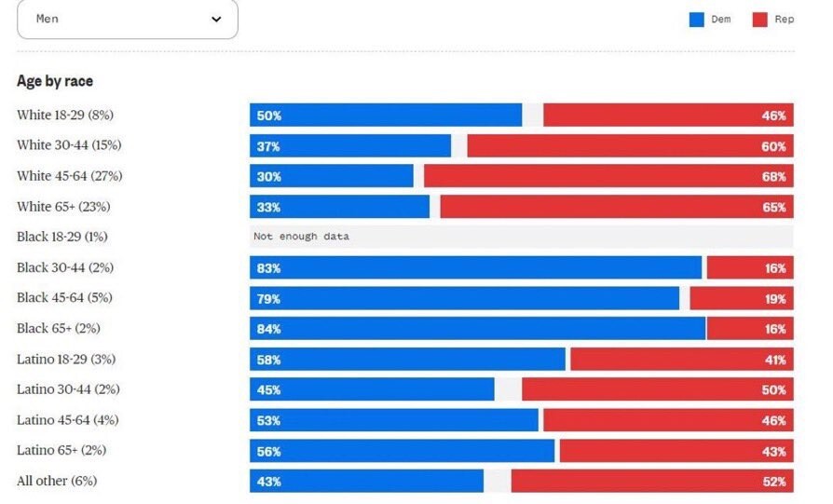Click the Black 18-29 not enough data row
Viewport: 833px width, 504px height.
click(521, 237)
